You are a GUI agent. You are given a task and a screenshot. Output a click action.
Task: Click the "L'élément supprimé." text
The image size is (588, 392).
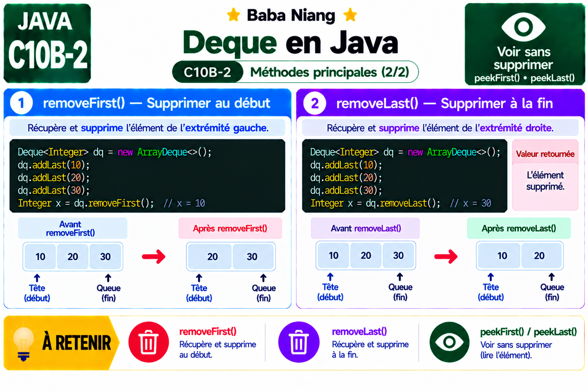pyautogui.click(x=545, y=181)
